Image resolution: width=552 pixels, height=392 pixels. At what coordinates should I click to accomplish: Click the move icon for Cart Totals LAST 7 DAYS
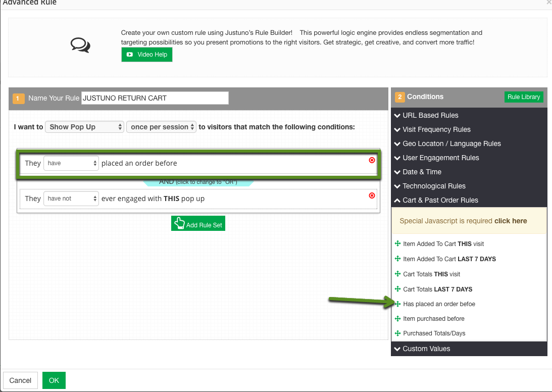click(397, 289)
